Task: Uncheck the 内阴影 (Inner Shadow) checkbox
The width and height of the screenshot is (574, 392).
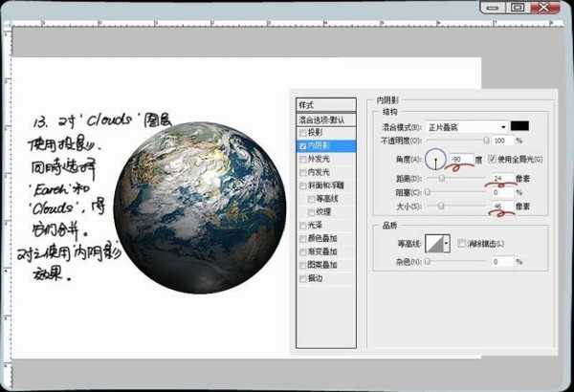Action: point(302,147)
